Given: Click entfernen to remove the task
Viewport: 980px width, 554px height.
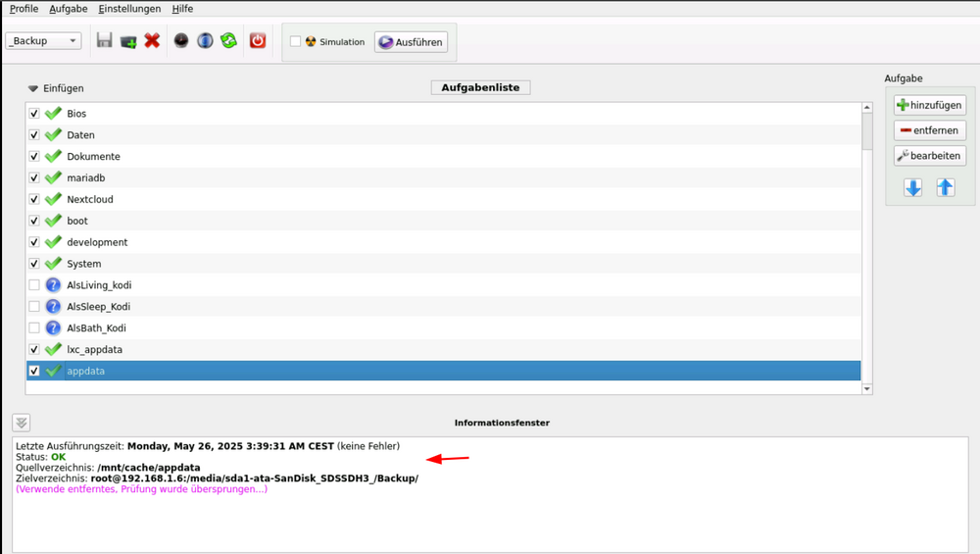Looking at the screenshot, I should tap(930, 130).
